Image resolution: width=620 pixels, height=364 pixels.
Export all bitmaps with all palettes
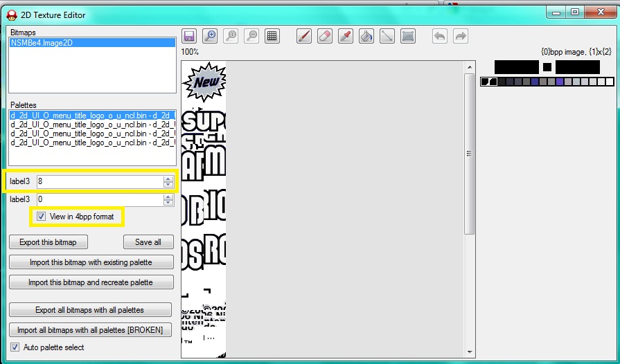click(x=90, y=310)
